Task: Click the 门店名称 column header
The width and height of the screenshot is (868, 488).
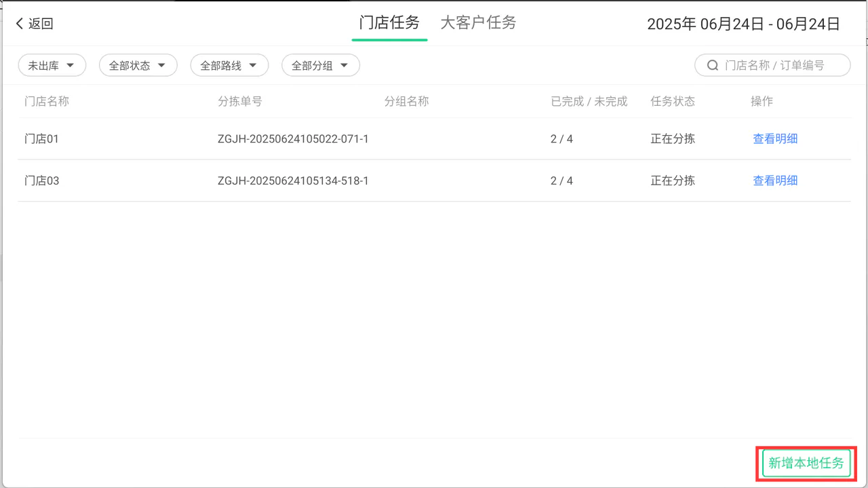Action: coord(47,101)
